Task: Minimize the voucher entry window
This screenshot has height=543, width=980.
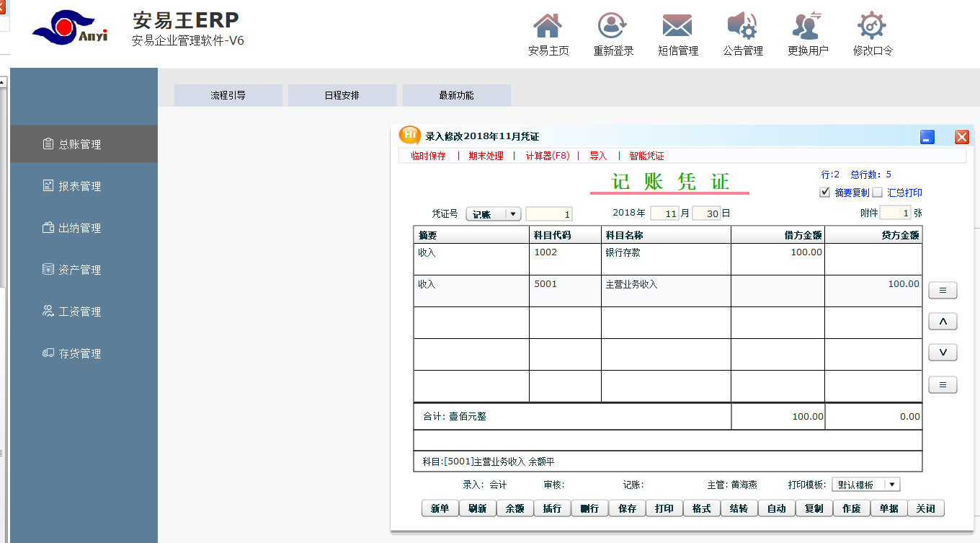Action: click(928, 137)
